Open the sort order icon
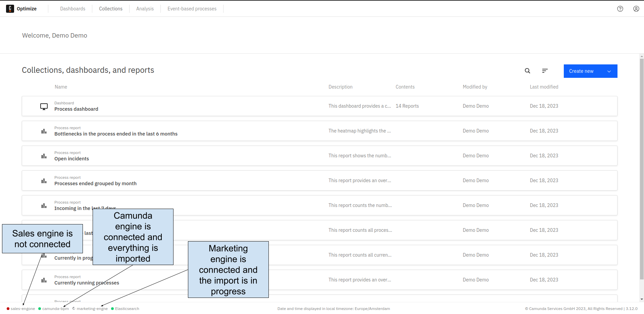 tap(545, 71)
